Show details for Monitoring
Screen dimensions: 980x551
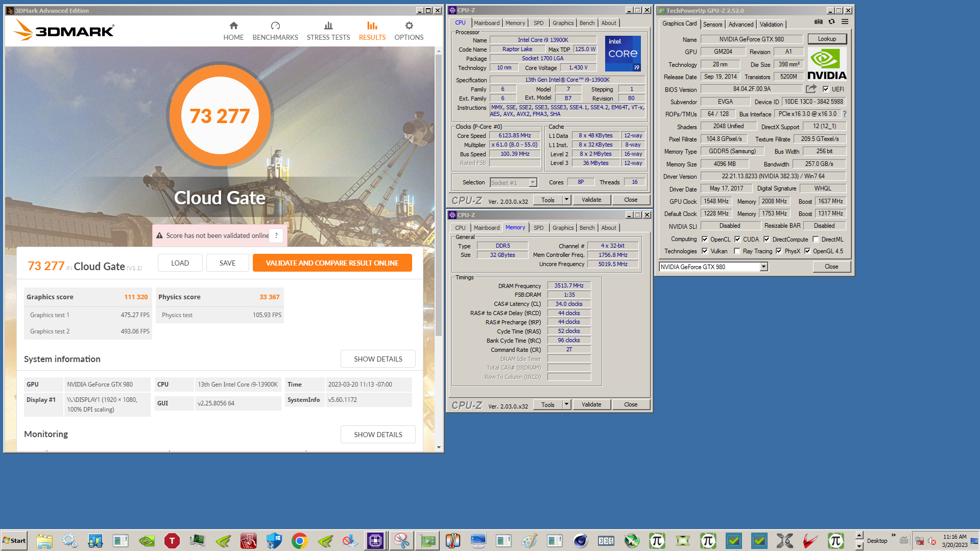coord(378,435)
